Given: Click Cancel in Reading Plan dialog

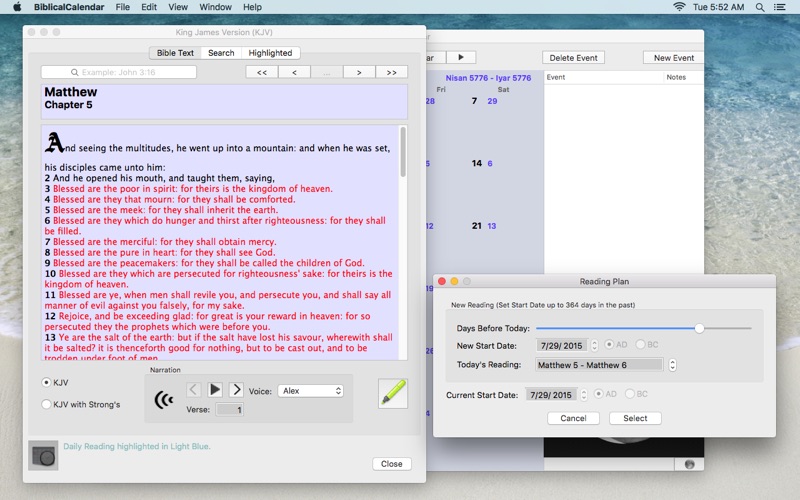Looking at the screenshot, I should pos(573,418).
